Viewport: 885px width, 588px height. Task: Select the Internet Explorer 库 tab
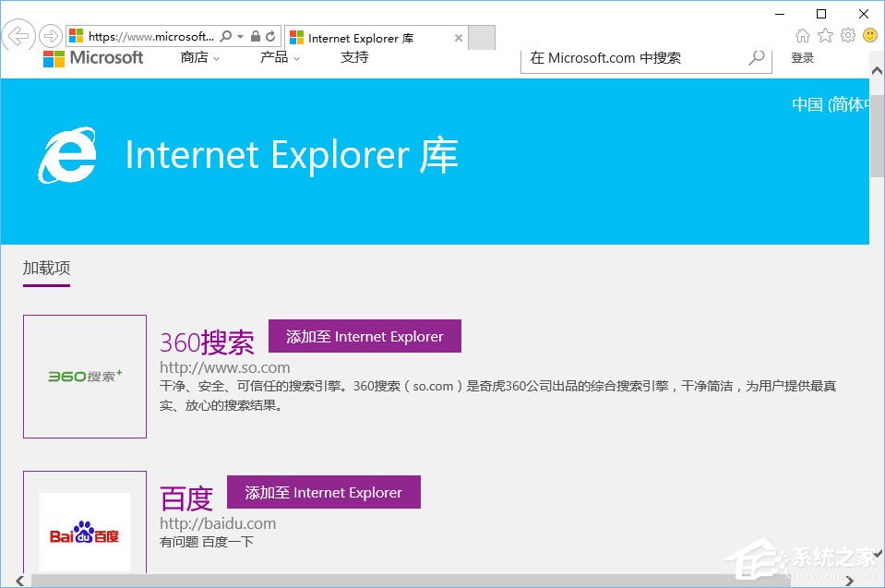[x=369, y=38]
